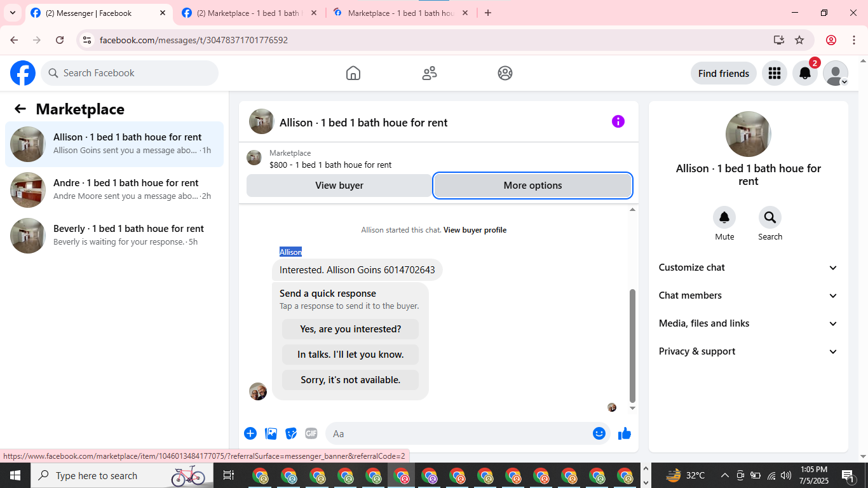The image size is (868, 488).
Task: Open Andre conversation in Marketplace list
Action: click(x=114, y=190)
